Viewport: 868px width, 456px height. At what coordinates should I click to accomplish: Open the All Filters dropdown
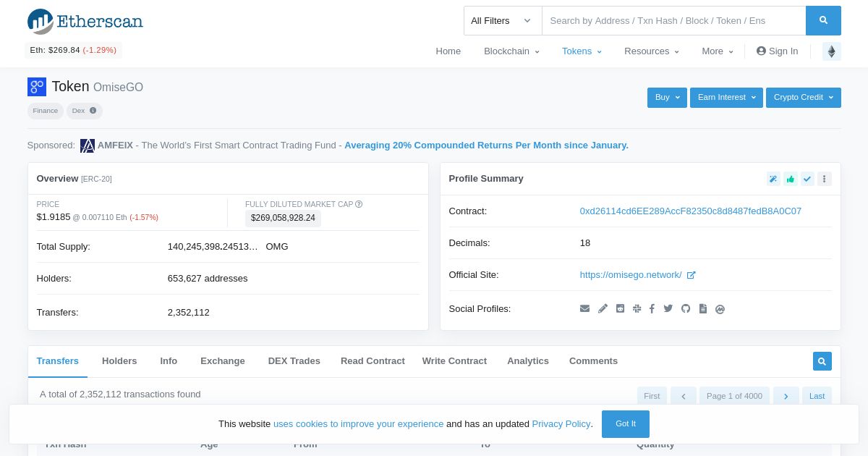[503, 20]
